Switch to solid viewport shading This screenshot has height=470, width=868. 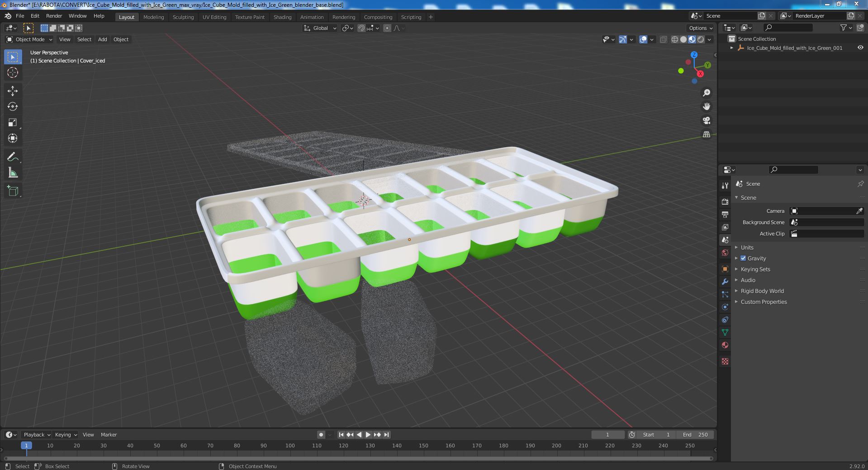683,39
